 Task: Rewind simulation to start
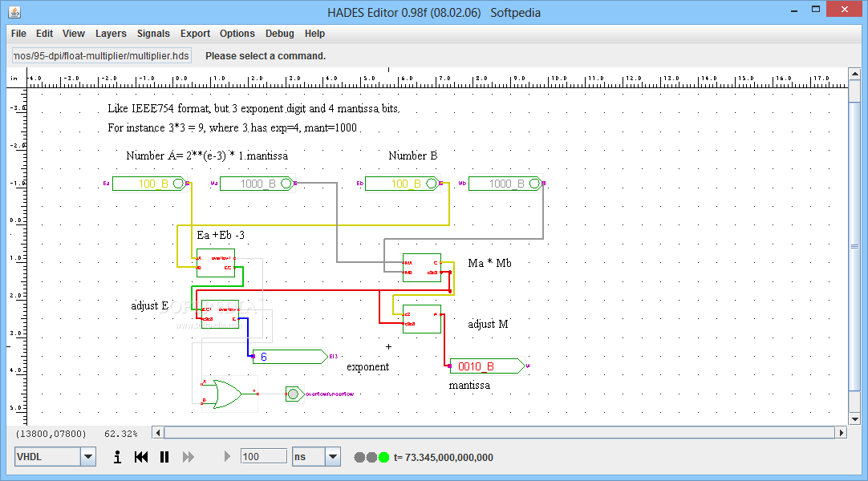[141, 457]
